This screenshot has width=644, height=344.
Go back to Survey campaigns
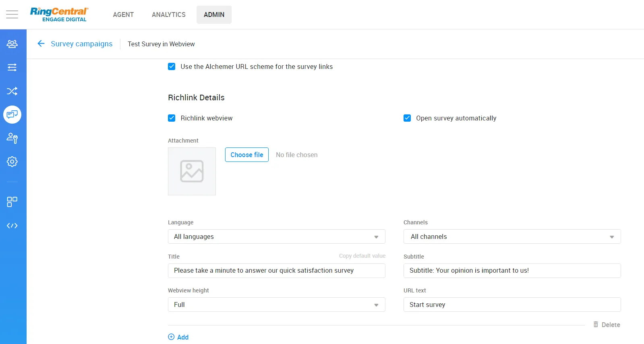pos(81,44)
